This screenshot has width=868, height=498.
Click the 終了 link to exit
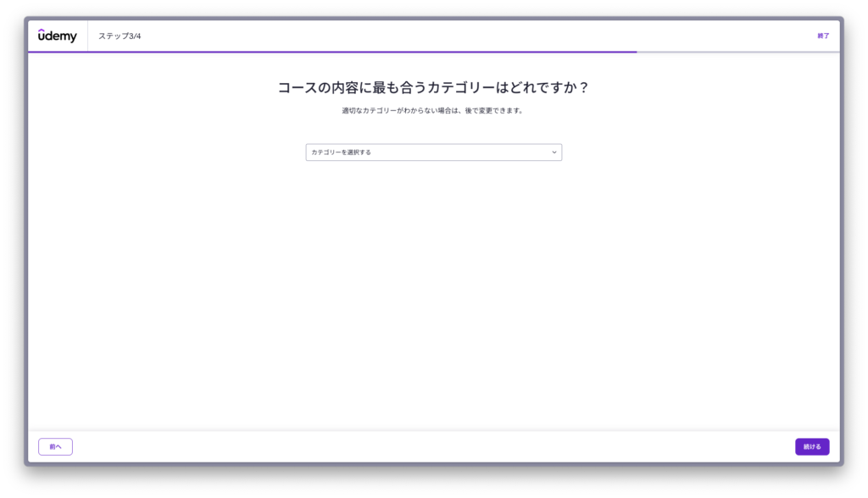click(823, 36)
